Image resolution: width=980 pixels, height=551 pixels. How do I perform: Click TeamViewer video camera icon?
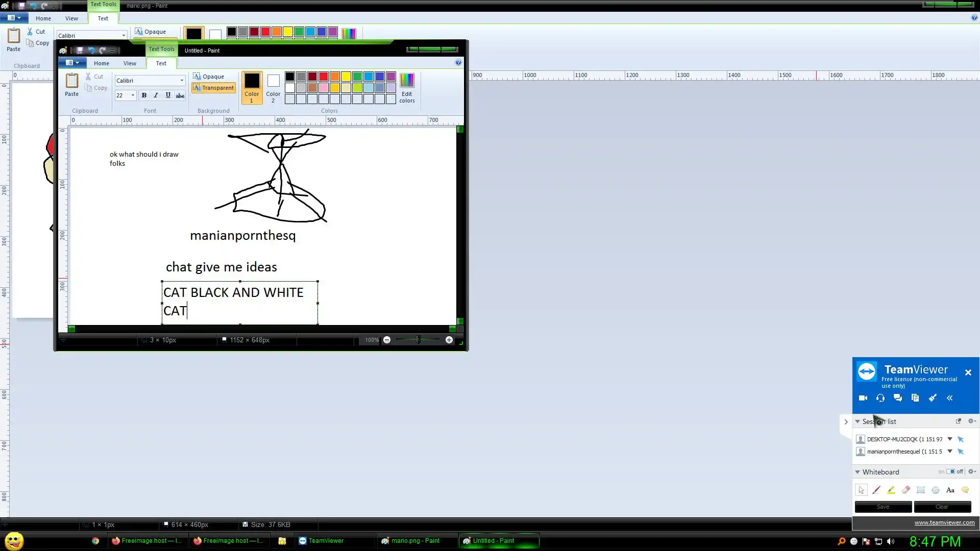tap(863, 398)
